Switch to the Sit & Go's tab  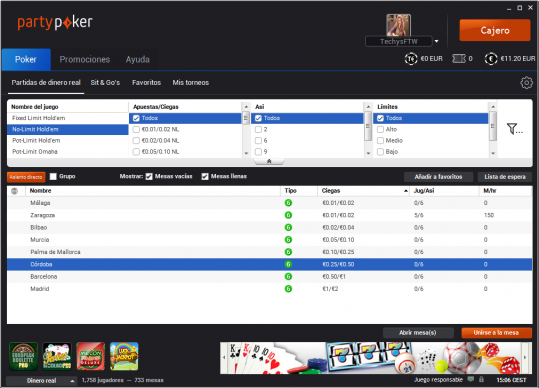click(105, 82)
